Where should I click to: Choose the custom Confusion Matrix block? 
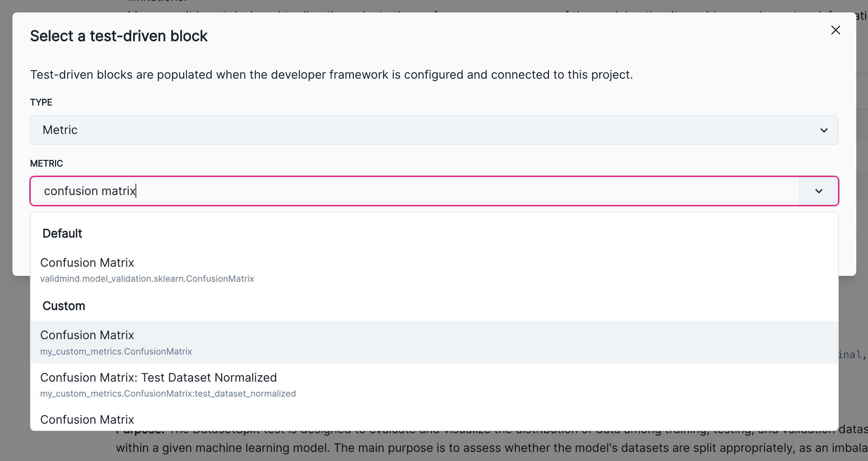87,335
